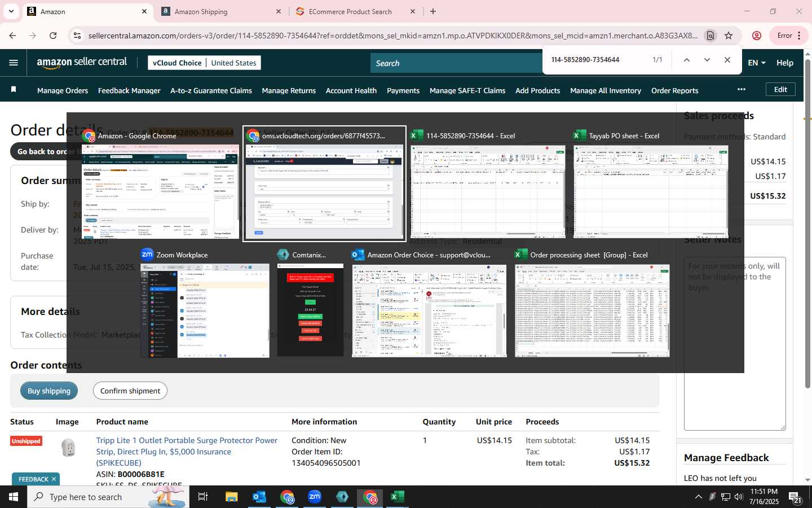Image resolution: width=812 pixels, height=508 pixels.
Task: Click the Windows Start button
Action: pyautogui.click(x=14, y=497)
